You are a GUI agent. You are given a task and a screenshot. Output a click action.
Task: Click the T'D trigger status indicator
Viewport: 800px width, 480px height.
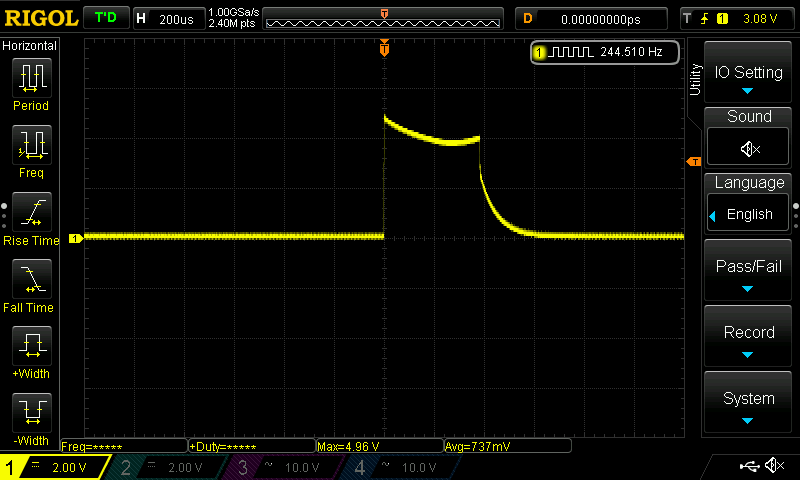[106, 18]
